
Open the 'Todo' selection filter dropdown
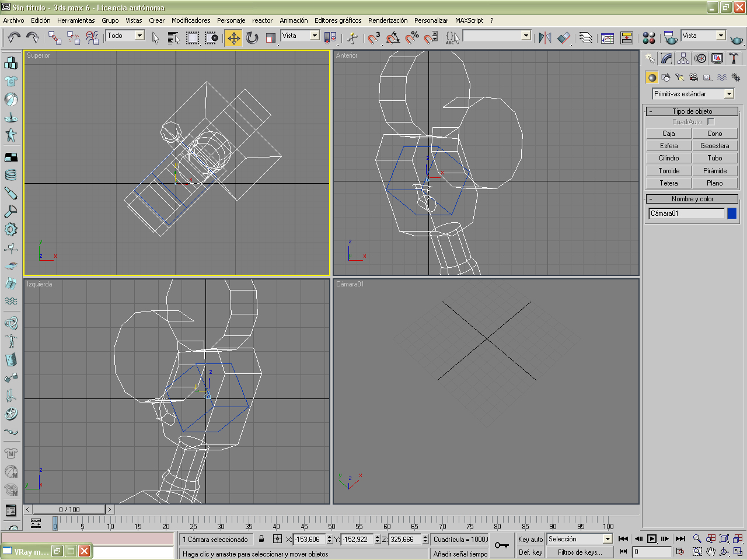[139, 36]
